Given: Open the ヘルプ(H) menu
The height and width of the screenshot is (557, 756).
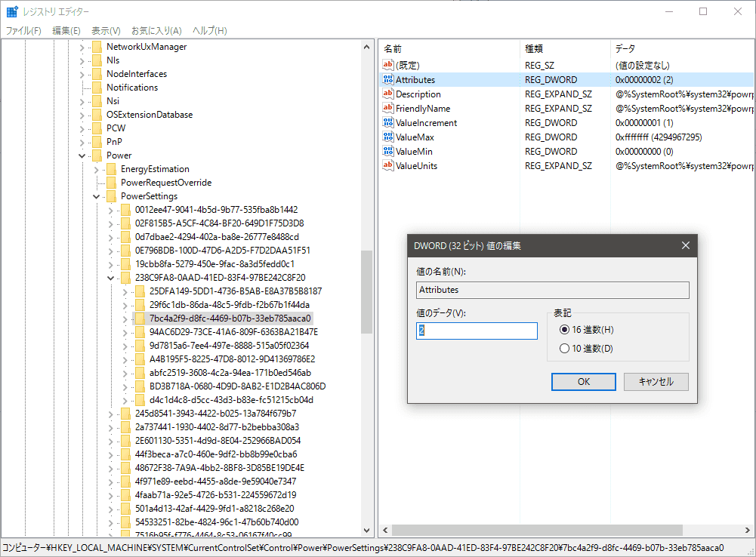Looking at the screenshot, I should pyautogui.click(x=210, y=31).
